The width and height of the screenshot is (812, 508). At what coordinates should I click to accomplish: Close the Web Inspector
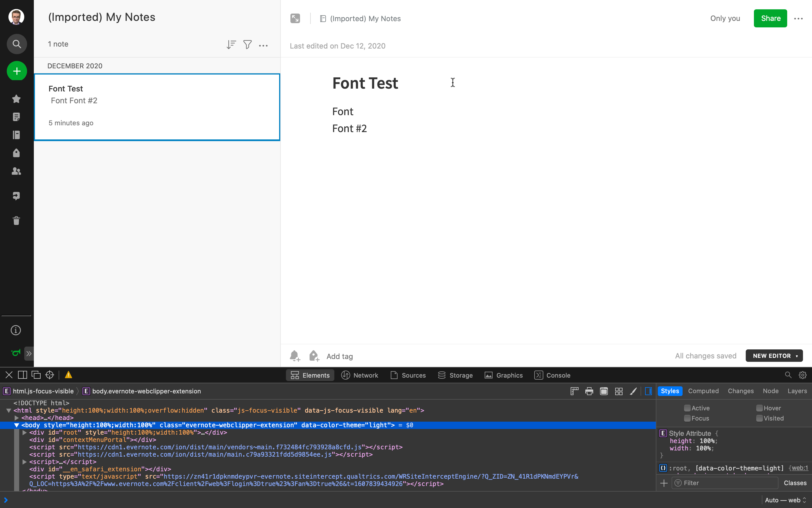(x=9, y=375)
